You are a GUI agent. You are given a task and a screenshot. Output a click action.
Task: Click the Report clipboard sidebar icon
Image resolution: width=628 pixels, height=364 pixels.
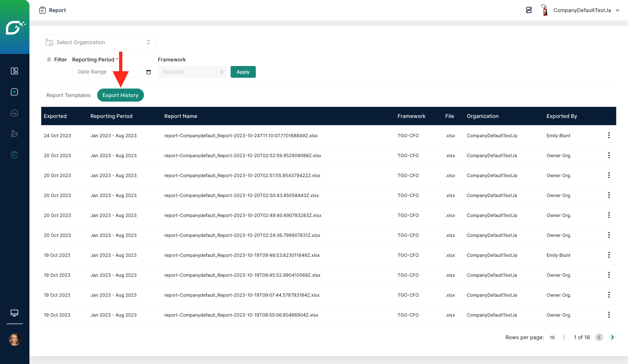click(x=14, y=155)
